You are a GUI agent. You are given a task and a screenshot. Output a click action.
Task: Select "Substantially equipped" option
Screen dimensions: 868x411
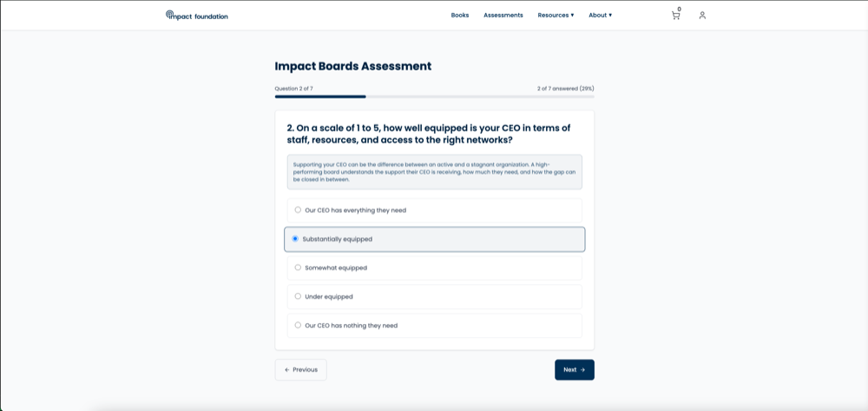coord(435,239)
